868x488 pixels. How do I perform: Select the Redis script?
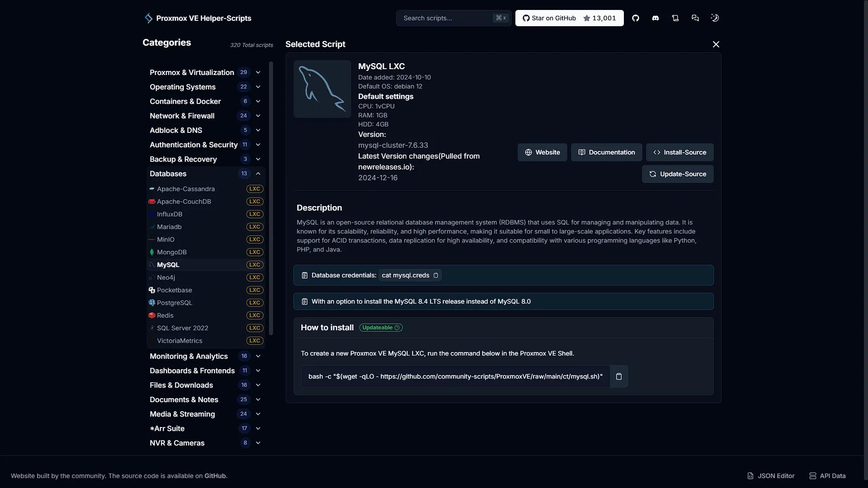click(206, 315)
